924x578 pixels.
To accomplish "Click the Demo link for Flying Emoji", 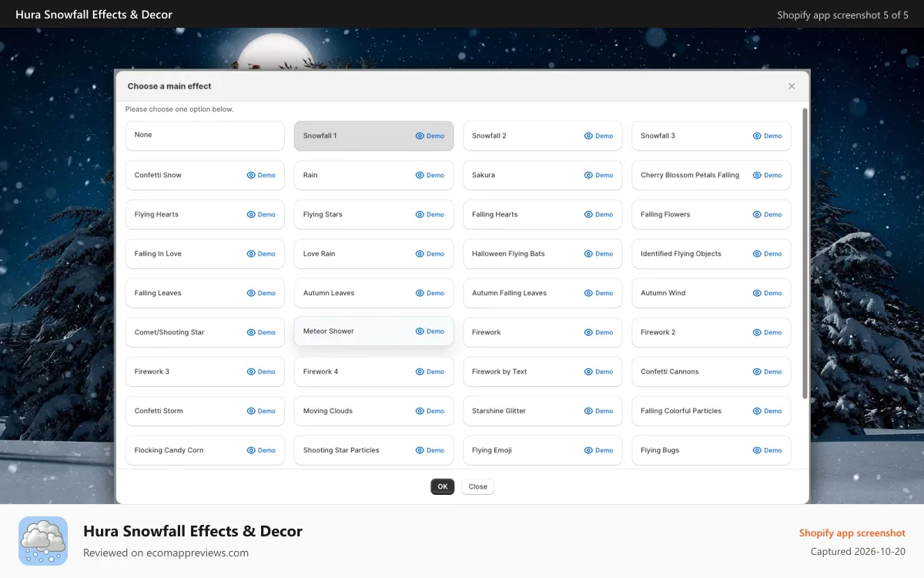I will tap(598, 450).
